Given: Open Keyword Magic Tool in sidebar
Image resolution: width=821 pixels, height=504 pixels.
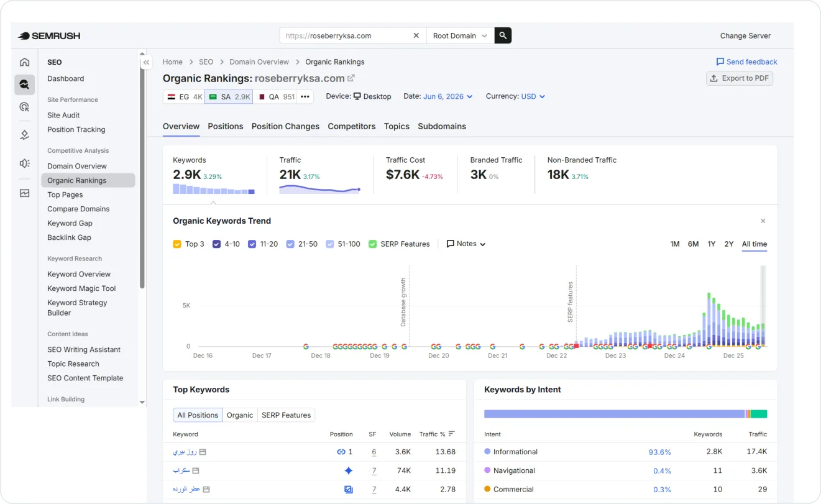Looking at the screenshot, I should point(81,288).
